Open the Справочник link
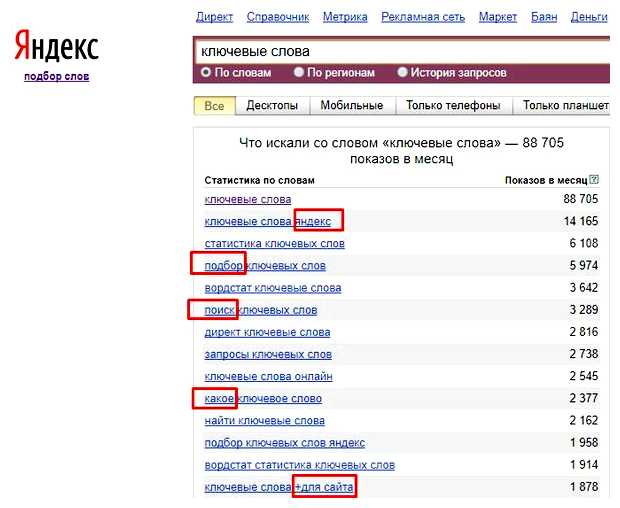Viewport: 620px width, 508px height. tap(278, 17)
